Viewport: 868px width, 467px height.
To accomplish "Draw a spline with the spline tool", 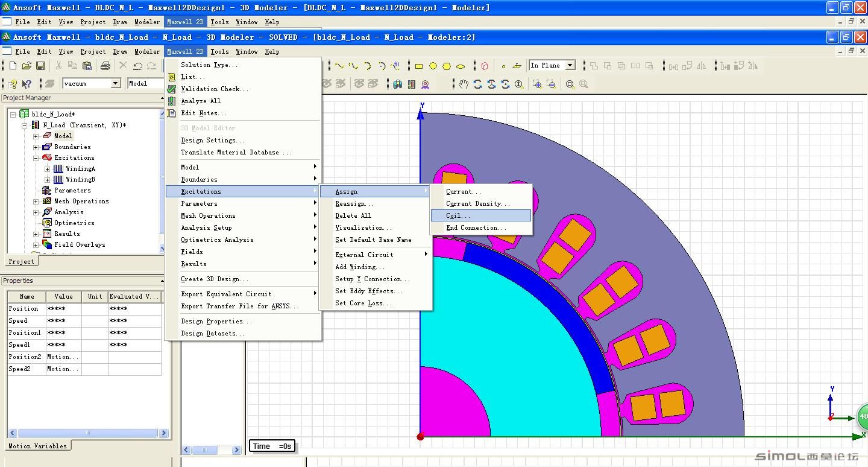I will (x=353, y=66).
